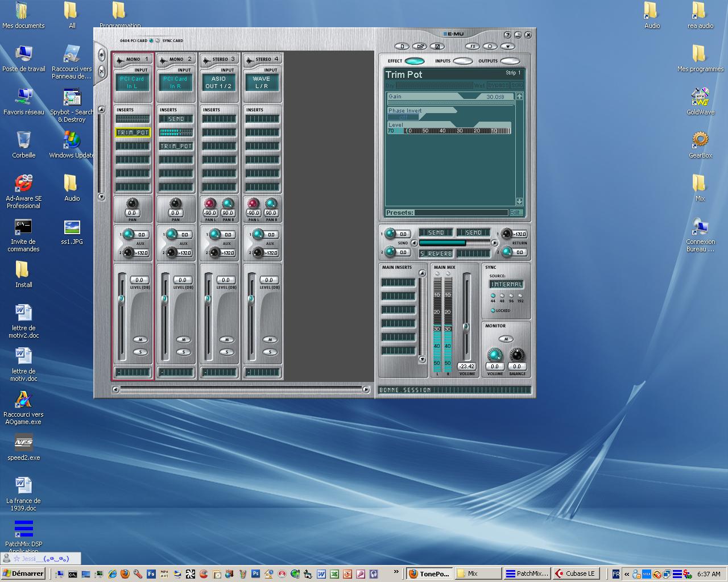Click waveform icon on Stereo 3 strip
Image resolution: width=728 pixels, height=582 pixels.
[x=206, y=59]
